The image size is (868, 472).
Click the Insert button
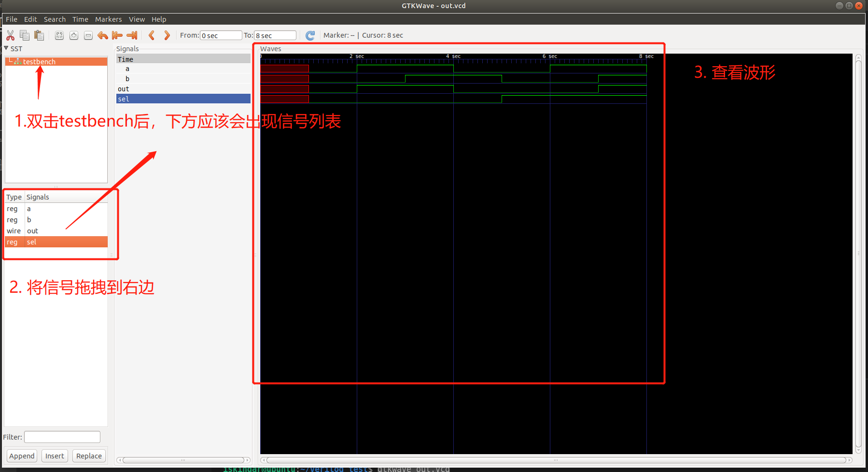pos(55,456)
